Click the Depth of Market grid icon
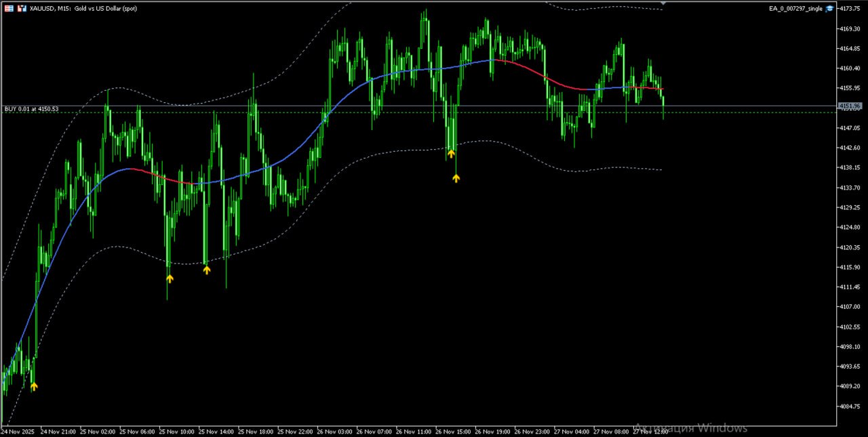Viewport: 868px width, 437px height. click(x=9, y=8)
